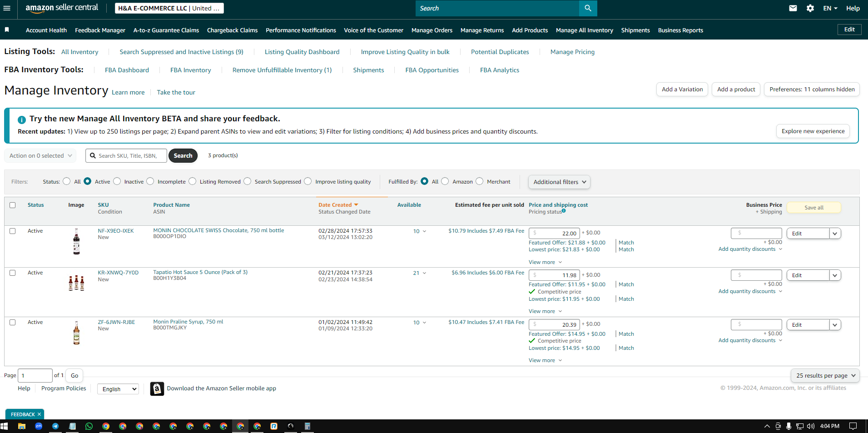The width and height of the screenshot is (868, 433).
Task: Open Business Reports in the top menu
Action: coord(680,30)
